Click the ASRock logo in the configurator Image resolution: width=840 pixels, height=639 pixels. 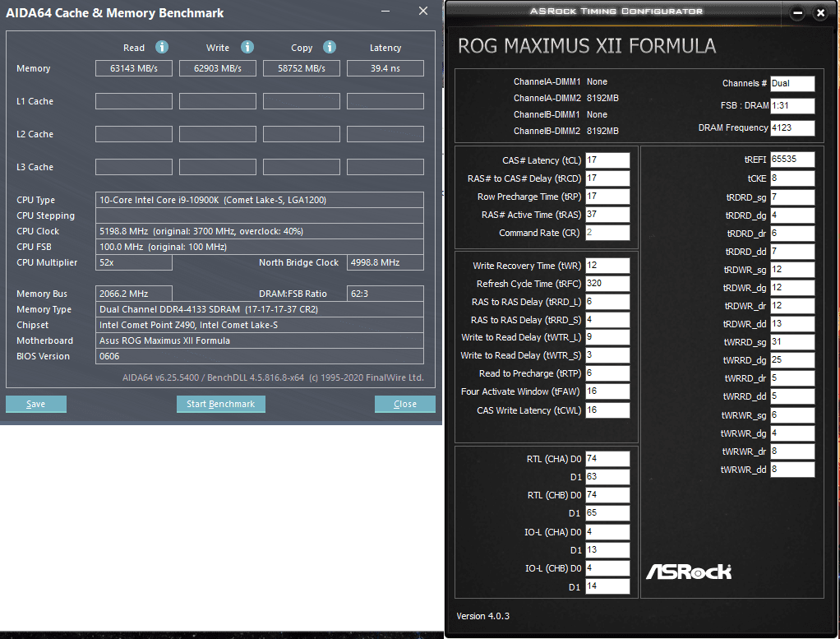click(x=689, y=572)
